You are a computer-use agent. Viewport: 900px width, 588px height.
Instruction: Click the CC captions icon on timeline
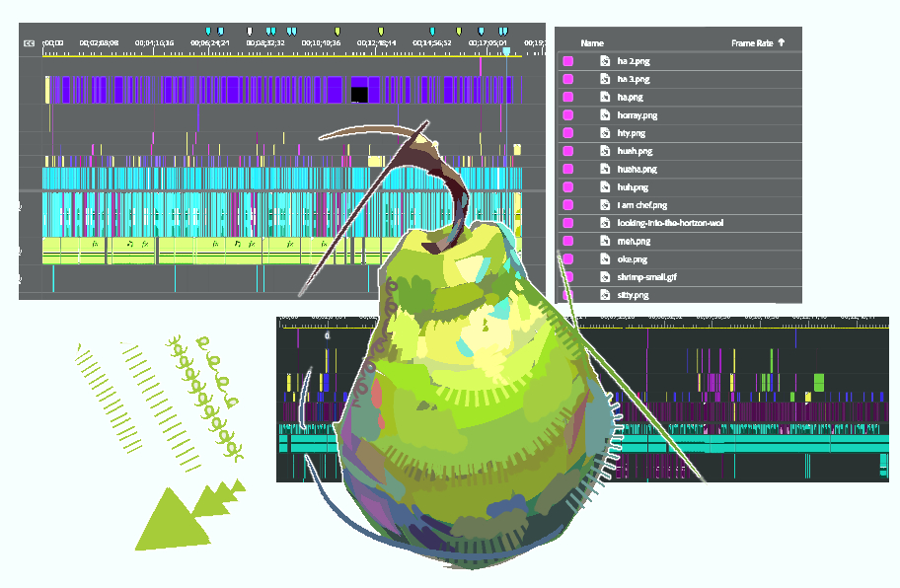(x=28, y=43)
